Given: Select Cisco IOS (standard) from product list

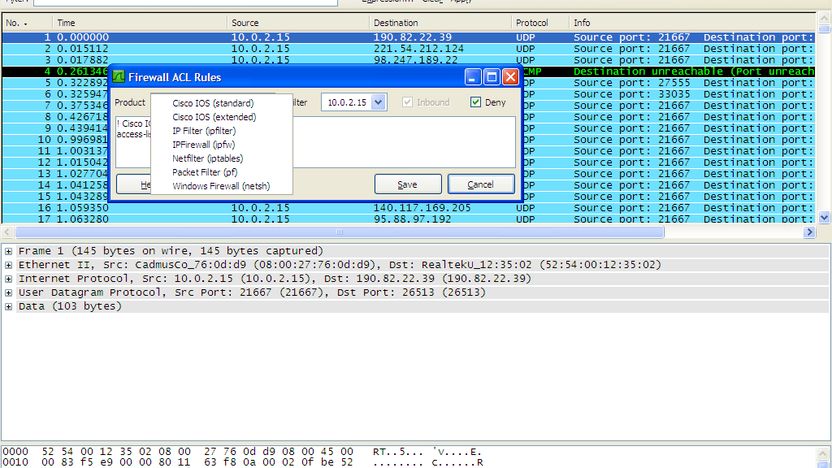Looking at the screenshot, I should pyautogui.click(x=213, y=103).
